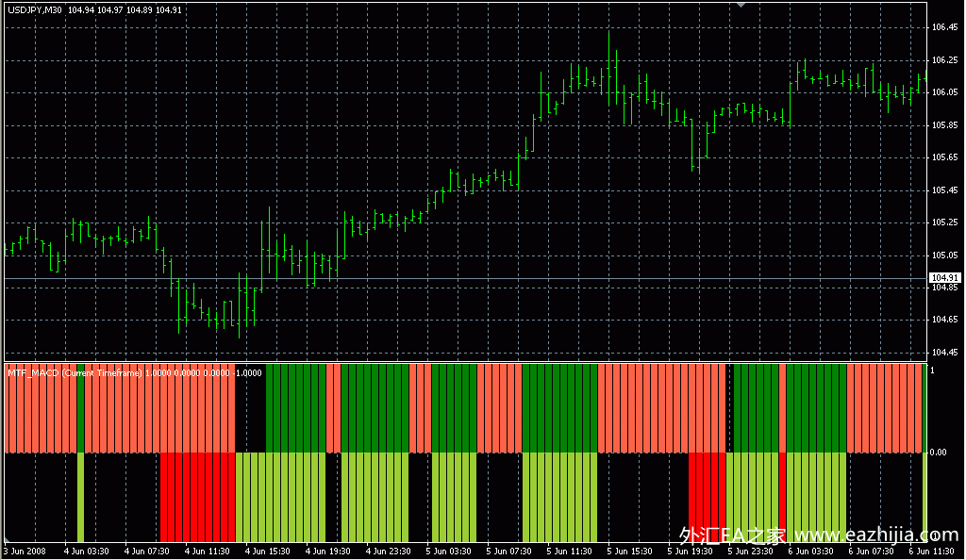Click the 6 Jun 07:30 time label
This screenshot has width=966, height=560.
point(871,552)
